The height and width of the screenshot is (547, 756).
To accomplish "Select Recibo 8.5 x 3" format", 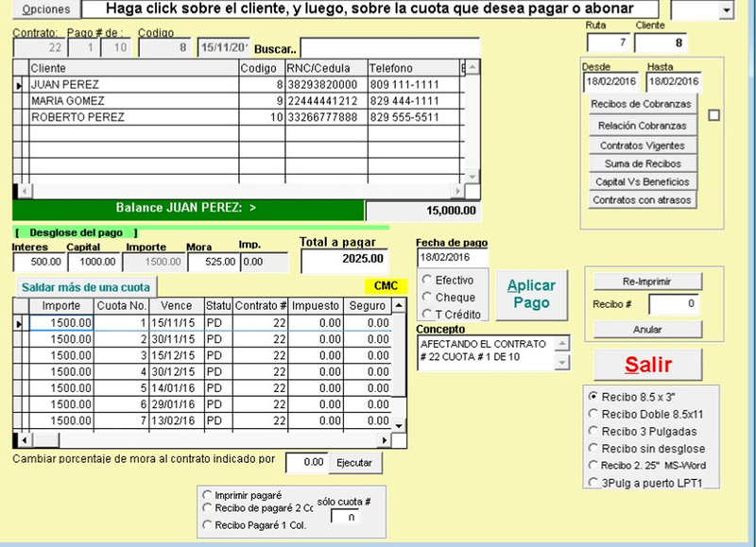I will 632,397.
